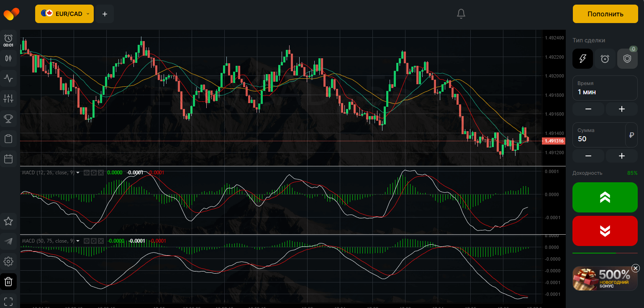
Task: Click the Пополнить deposit button
Action: tap(605, 14)
